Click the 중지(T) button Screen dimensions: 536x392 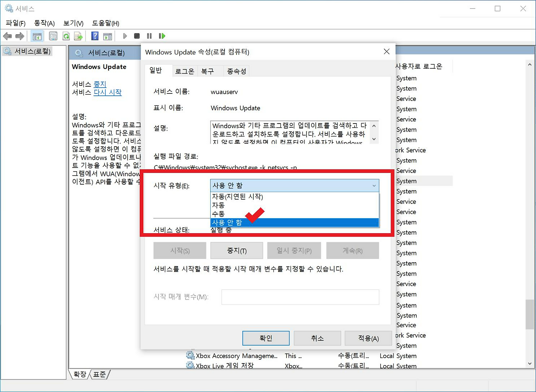coord(237,251)
